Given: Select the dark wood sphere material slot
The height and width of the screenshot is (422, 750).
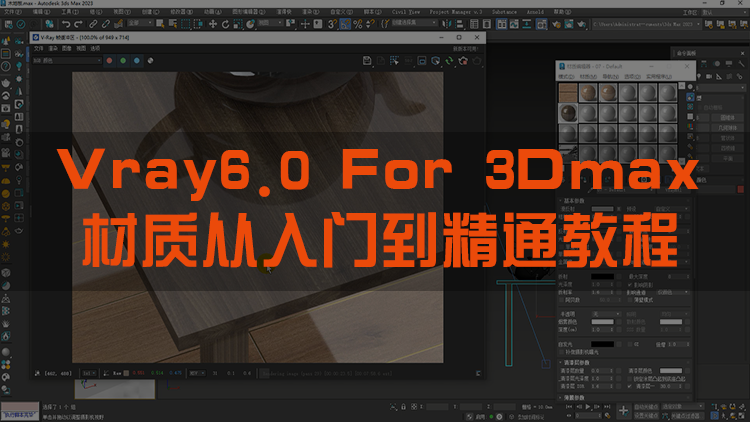Looking at the screenshot, I should point(567,114).
